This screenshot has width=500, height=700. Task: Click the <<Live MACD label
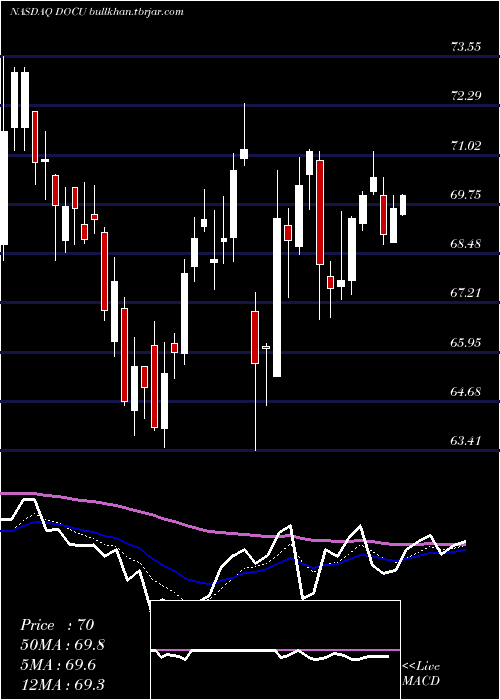(421, 673)
